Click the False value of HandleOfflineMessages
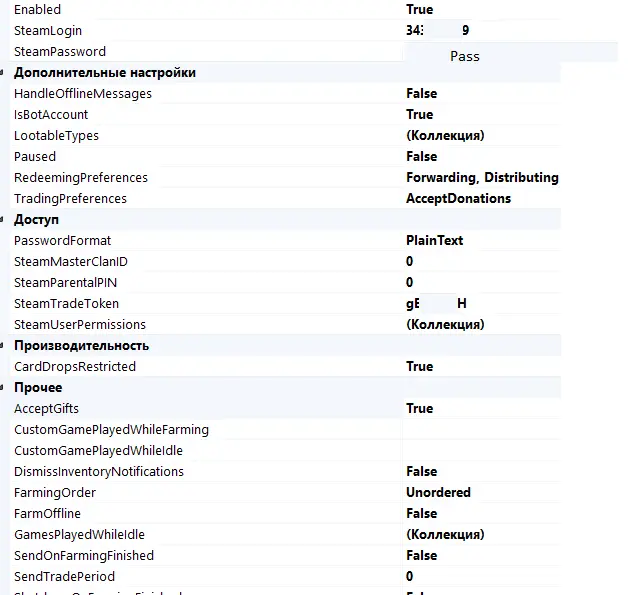The width and height of the screenshot is (628, 595). click(421, 94)
